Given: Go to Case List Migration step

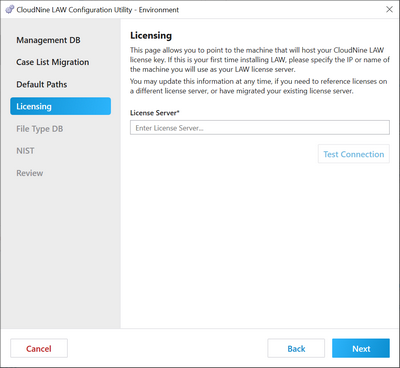Looking at the screenshot, I should [53, 62].
